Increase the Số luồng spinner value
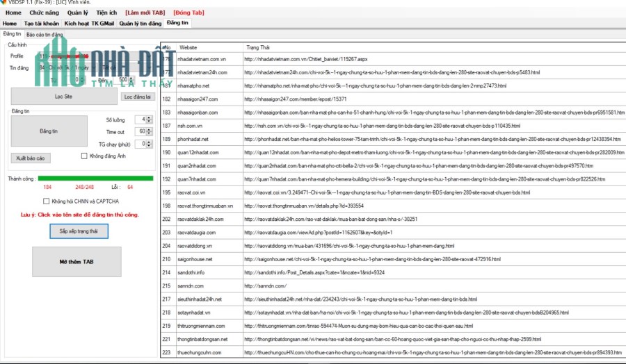 pos(150,118)
